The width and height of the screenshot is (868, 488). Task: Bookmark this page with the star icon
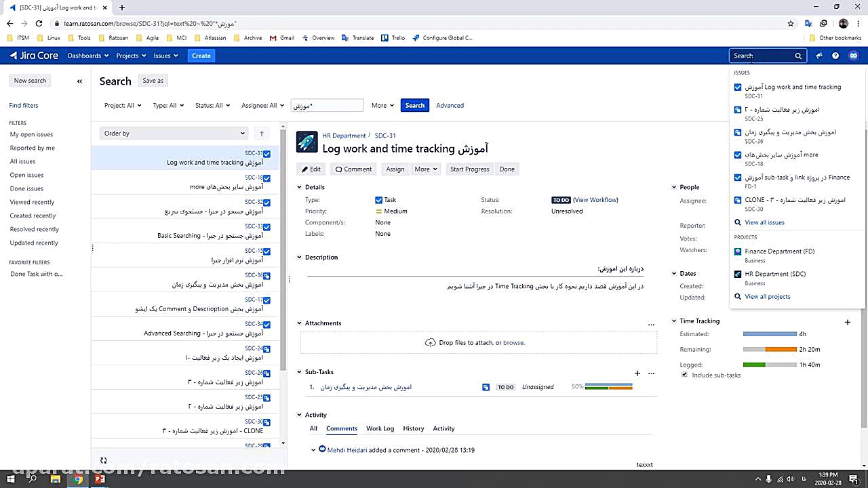tap(791, 23)
